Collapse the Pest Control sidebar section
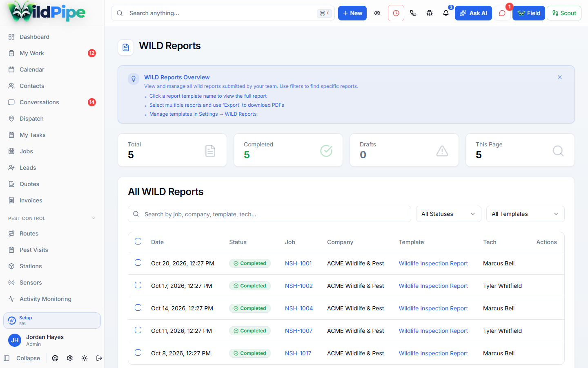 click(x=52, y=218)
